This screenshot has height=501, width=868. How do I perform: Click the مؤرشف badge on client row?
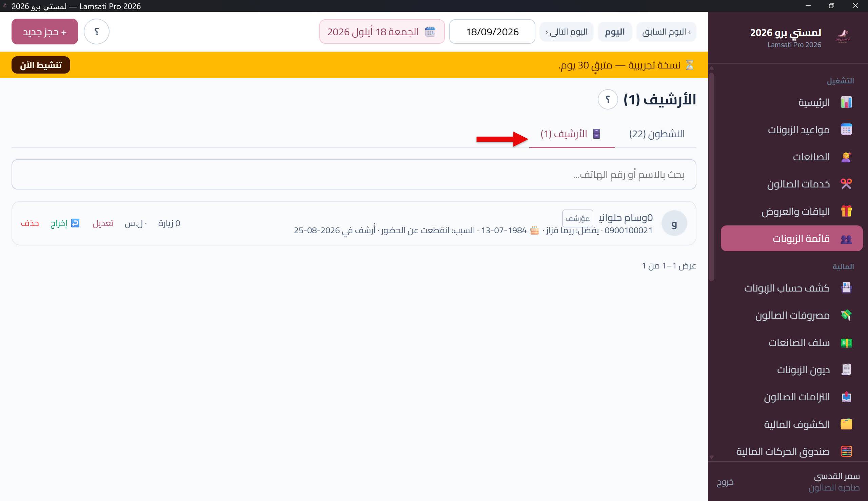pyautogui.click(x=577, y=218)
